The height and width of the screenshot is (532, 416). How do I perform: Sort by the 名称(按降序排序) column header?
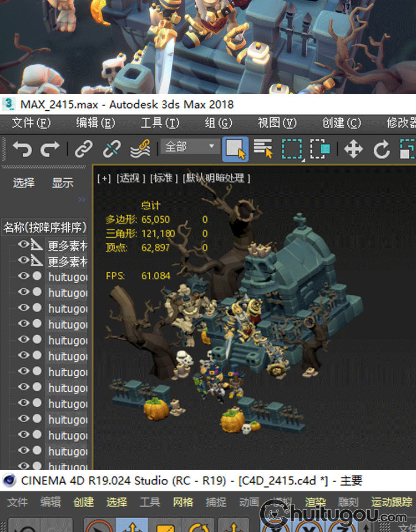pos(45,227)
